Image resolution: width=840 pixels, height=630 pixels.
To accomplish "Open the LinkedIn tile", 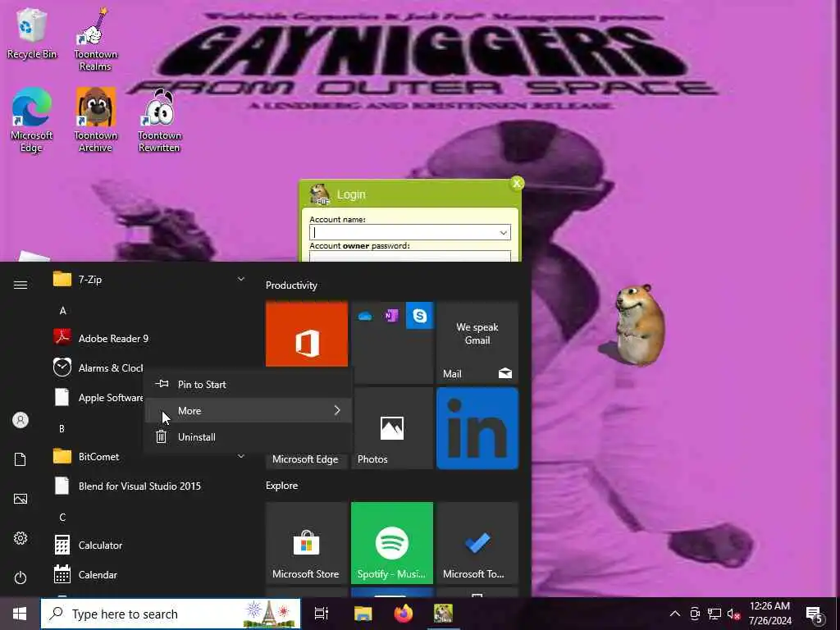I will [x=477, y=428].
